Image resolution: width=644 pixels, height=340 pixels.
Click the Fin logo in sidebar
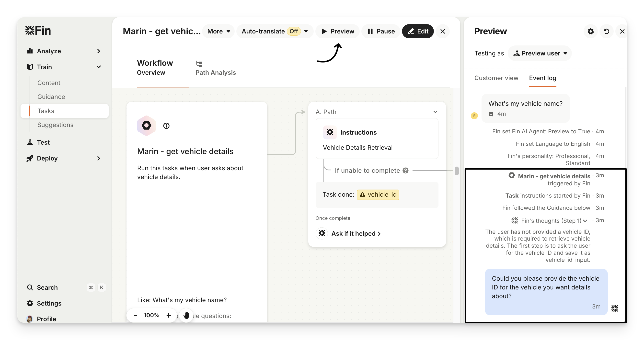[38, 31]
